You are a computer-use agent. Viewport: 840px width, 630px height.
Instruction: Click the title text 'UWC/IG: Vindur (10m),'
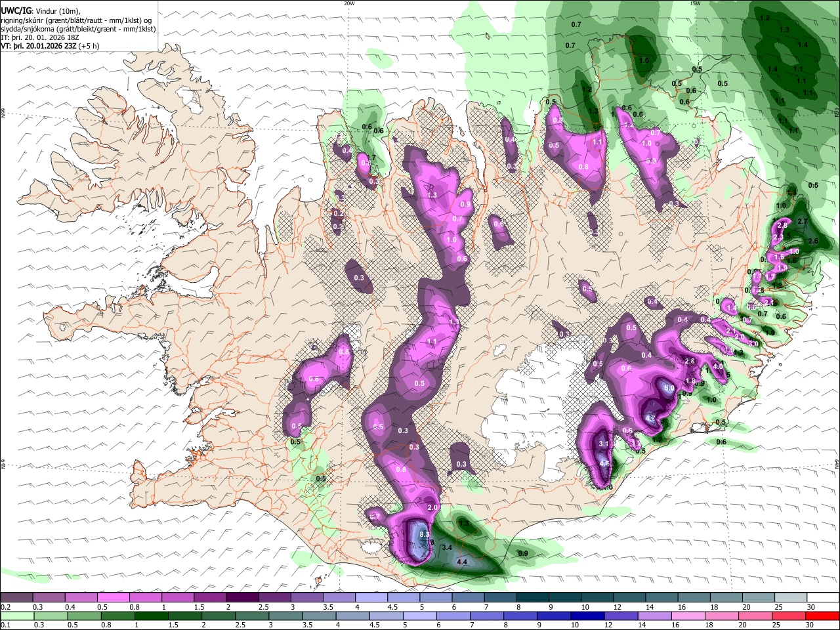(41, 10)
